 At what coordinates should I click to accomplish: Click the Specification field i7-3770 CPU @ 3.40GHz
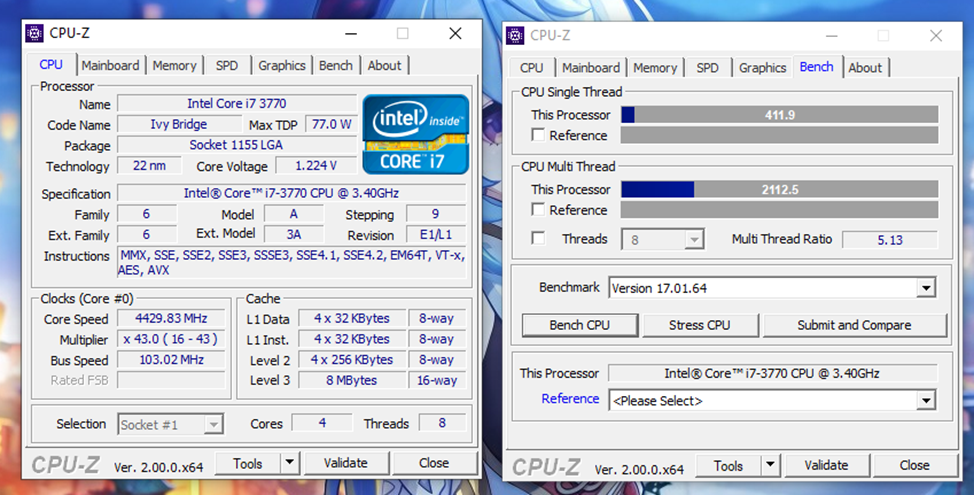[291, 193]
